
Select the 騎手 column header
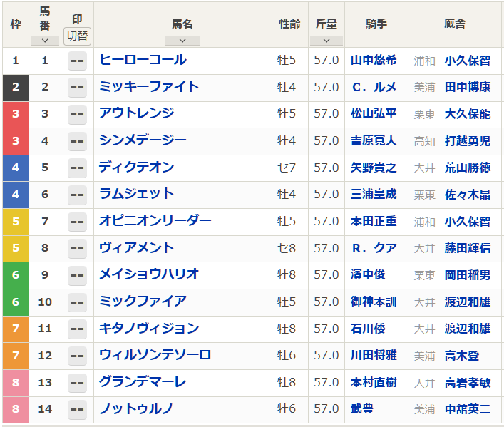coord(376,24)
